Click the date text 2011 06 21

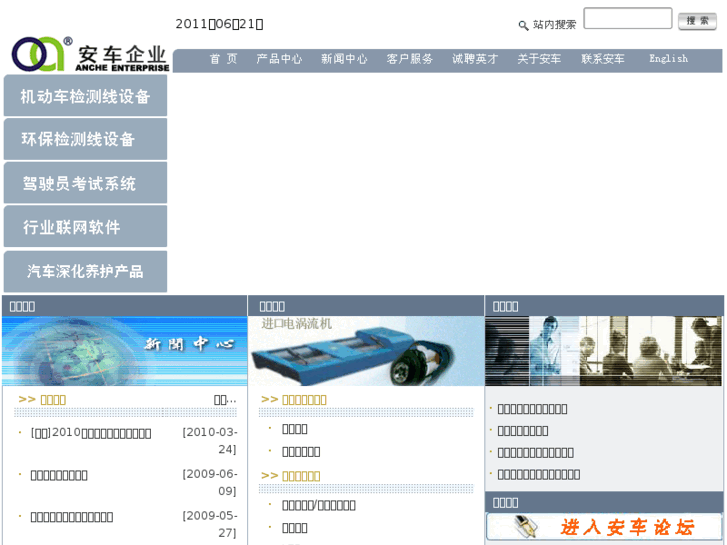pos(219,24)
